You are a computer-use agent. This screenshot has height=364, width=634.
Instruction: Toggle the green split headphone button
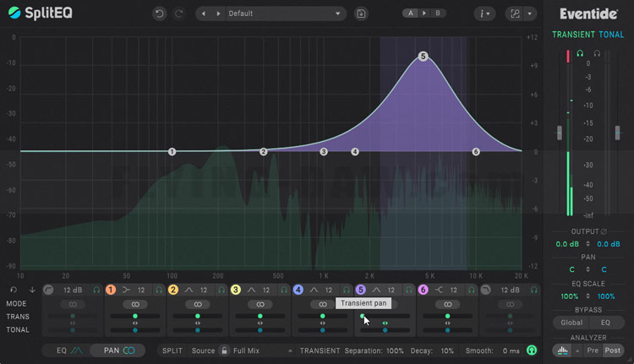pyautogui.click(x=532, y=350)
